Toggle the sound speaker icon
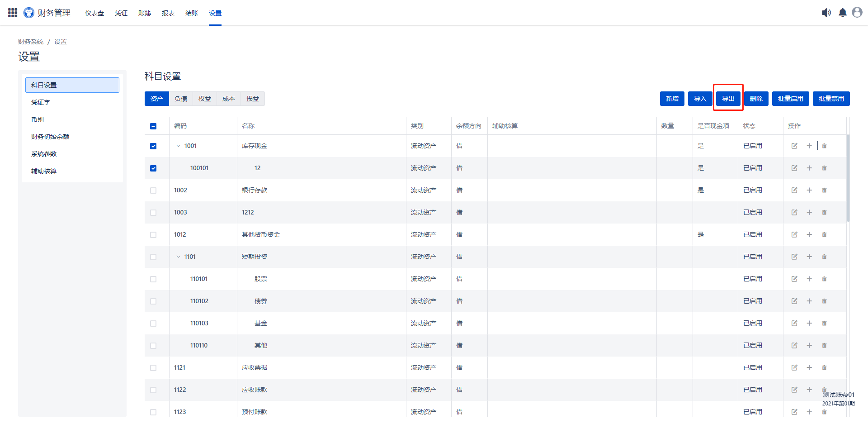This screenshot has width=868, height=424. pos(826,13)
